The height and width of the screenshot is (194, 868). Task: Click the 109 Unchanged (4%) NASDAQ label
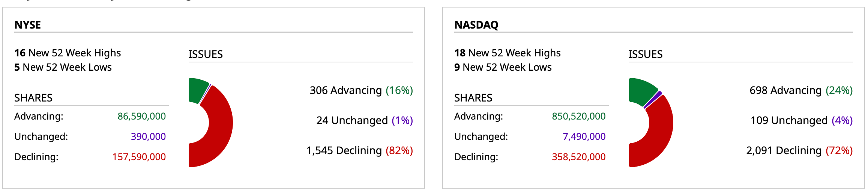(x=801, y=120)
